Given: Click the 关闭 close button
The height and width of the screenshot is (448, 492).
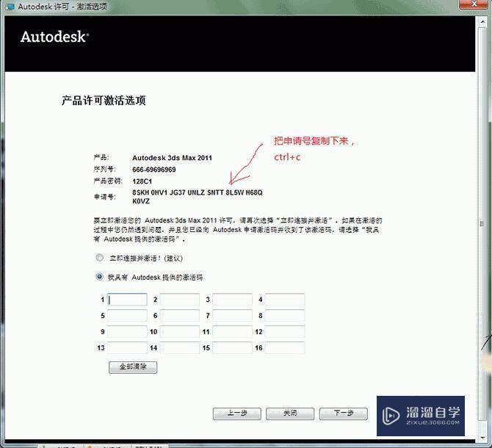Looking at the screenshot, I should [290, 413].
